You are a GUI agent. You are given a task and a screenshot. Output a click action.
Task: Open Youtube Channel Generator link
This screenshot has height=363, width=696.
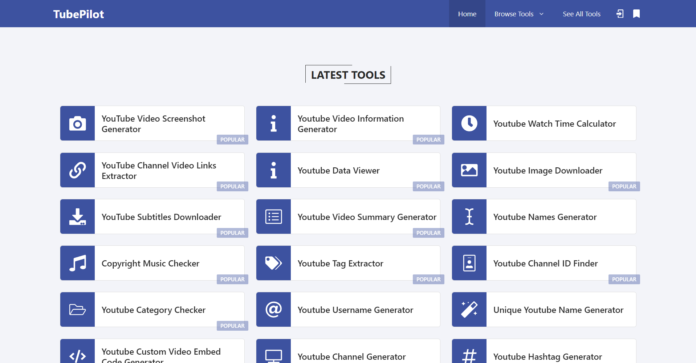coord(352,357)
